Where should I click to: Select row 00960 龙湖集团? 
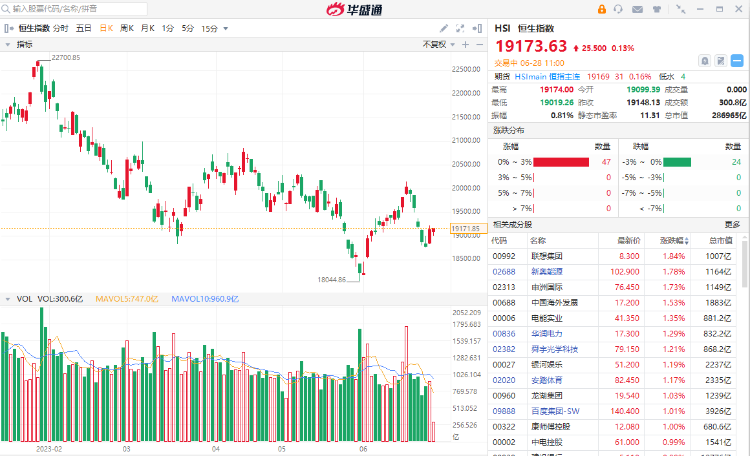pyautogui.click(x=614, y=396)
